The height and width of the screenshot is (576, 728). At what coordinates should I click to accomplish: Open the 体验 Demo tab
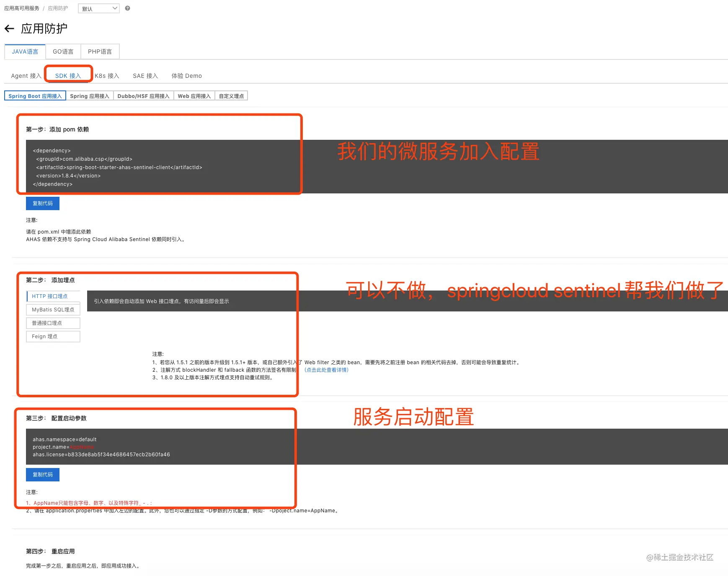pos(186,76)
